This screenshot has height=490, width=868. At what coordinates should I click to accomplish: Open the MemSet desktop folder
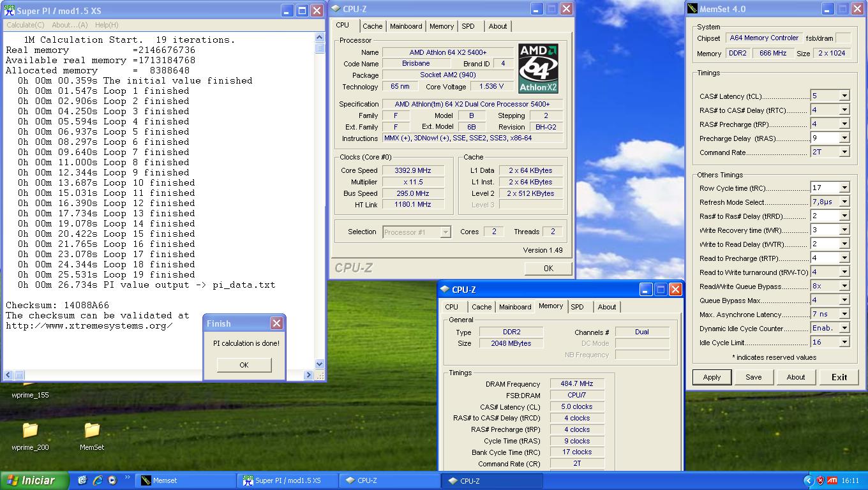click(x=92, y=436)
